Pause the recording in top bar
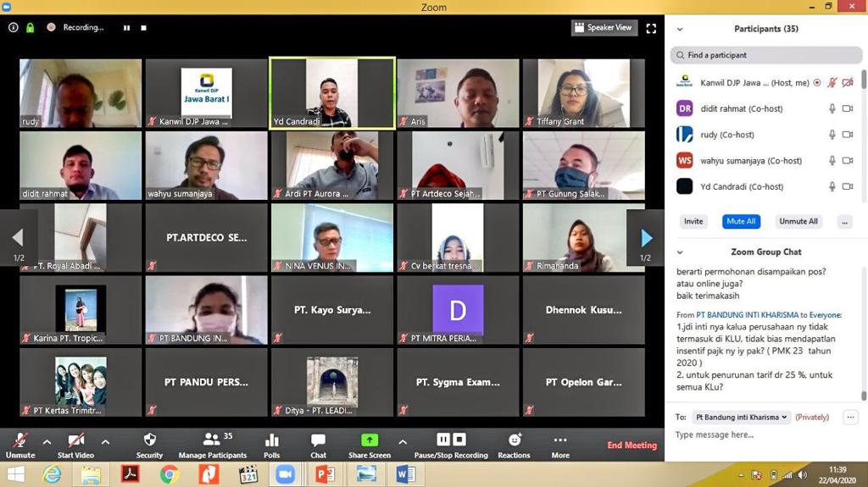 (x=127, y=28)
